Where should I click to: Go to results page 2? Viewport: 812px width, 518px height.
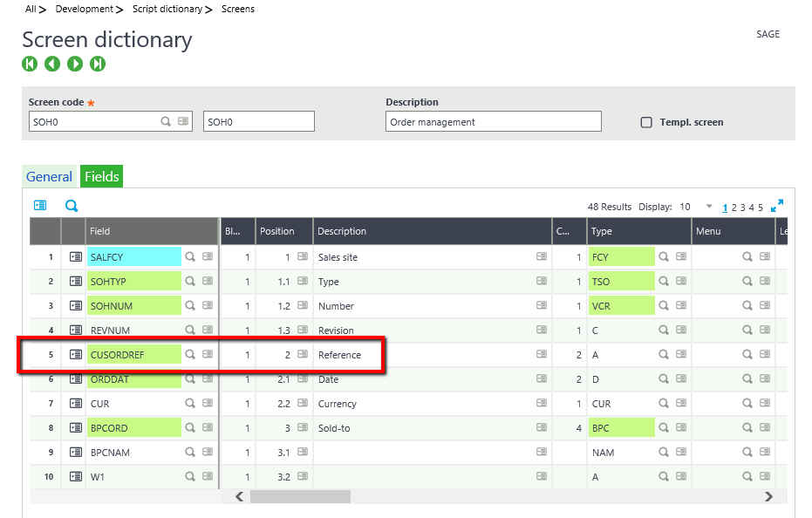point(734,208)
